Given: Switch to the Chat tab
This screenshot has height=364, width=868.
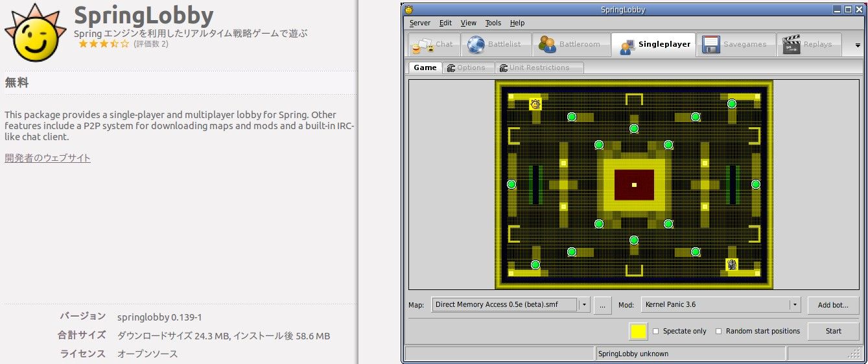Looking at the screenshot, I should click(x=433, y=45).
